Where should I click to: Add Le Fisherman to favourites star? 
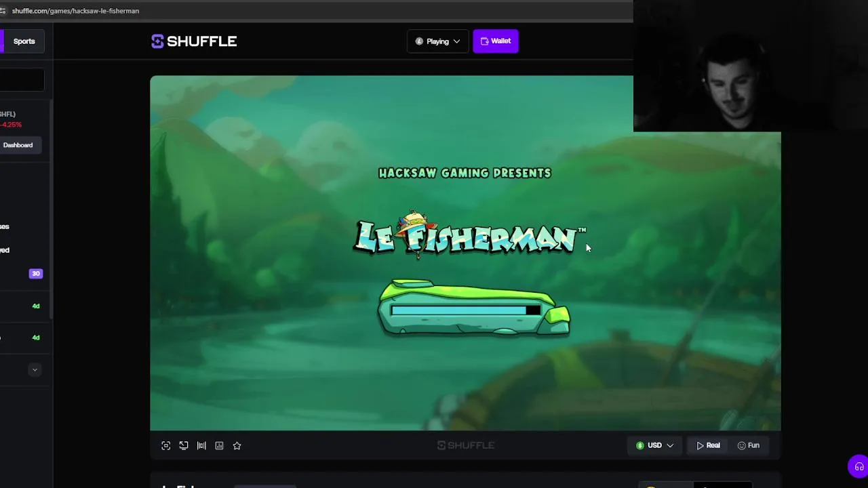(237, 445)
